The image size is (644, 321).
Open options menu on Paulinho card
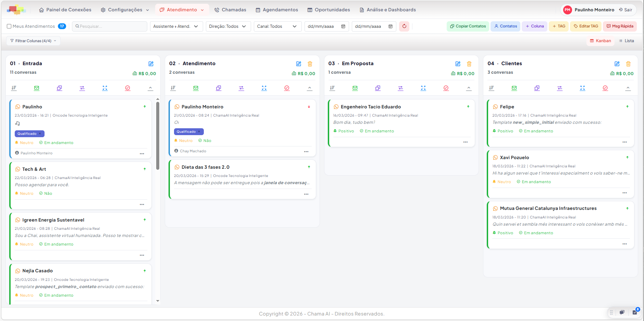click(x=142, y=154)
